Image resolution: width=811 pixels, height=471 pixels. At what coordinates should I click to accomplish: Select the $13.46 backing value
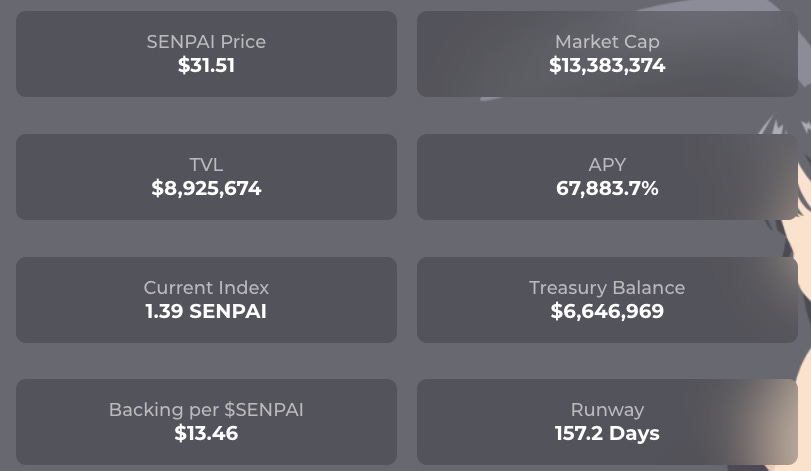(206, 433)
